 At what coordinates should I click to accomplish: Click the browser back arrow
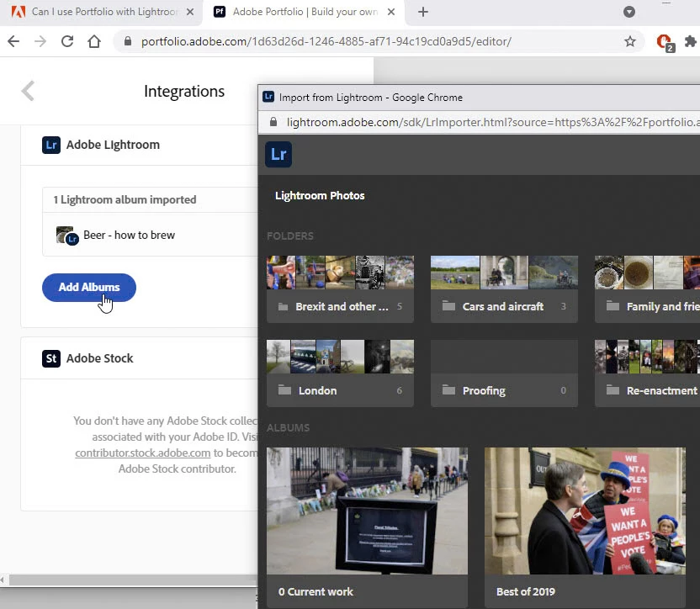(x=13, y=41)
